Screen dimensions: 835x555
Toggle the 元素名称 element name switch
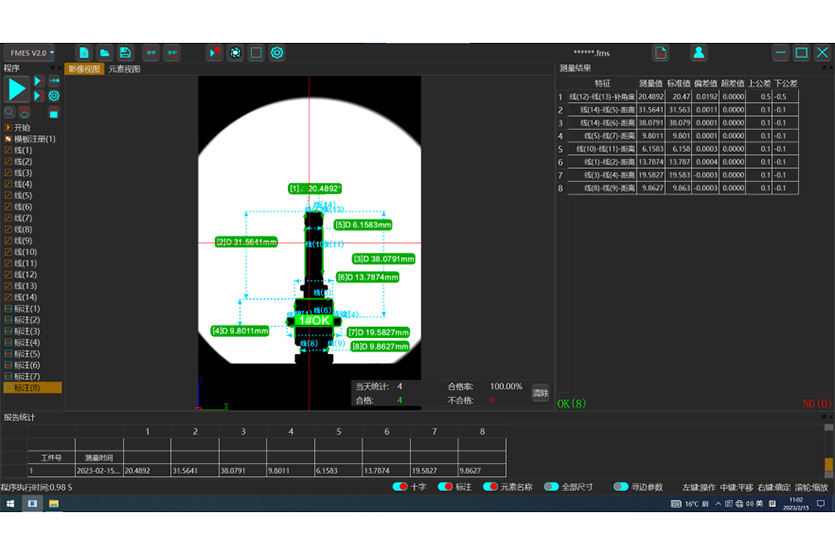[x=490, y=487]
